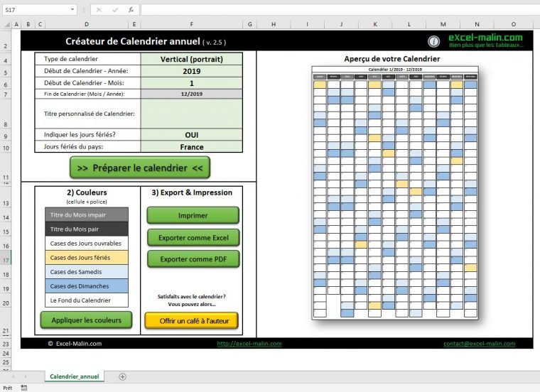Screen dimensions: 540x392
Task: Select column D header
Action: [x=87, y=24]
